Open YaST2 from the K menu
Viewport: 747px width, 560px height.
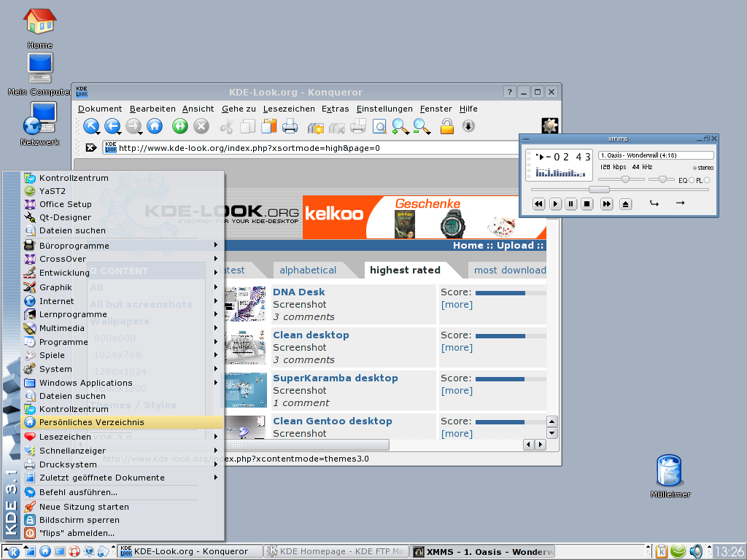(x=123, y=191)
